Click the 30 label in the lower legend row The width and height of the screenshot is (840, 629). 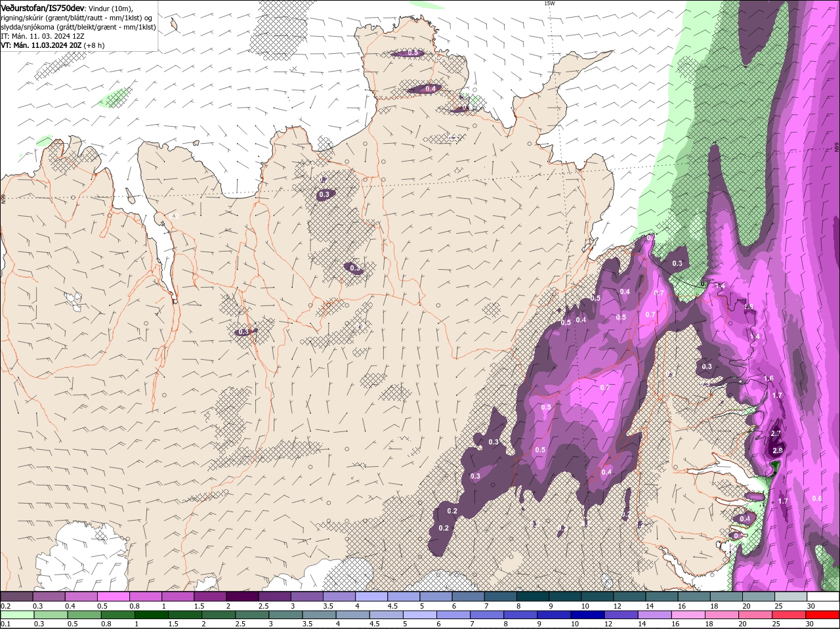coord(810,624)
